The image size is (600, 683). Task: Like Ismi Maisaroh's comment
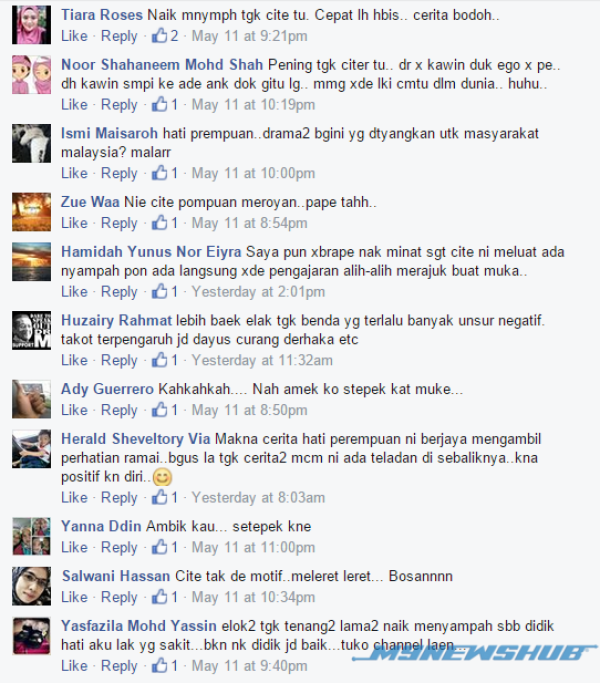pos(74,173)
